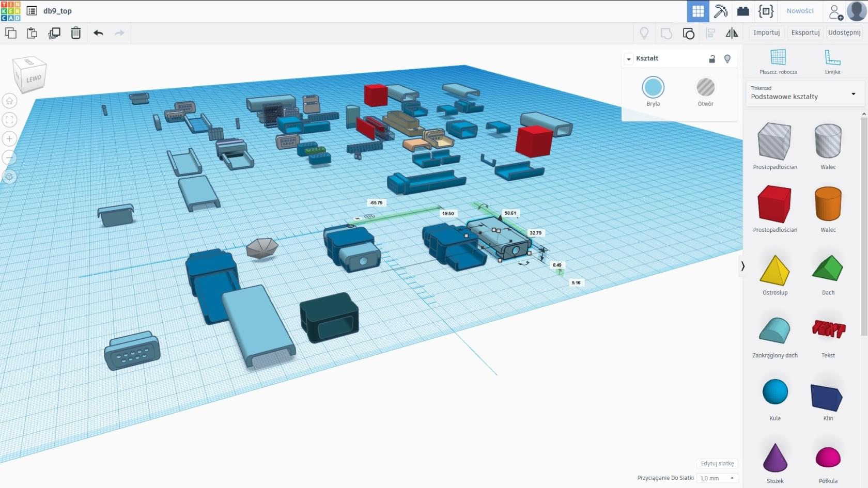
Task: Open the user profile avatar
Action: coord(856,11)
